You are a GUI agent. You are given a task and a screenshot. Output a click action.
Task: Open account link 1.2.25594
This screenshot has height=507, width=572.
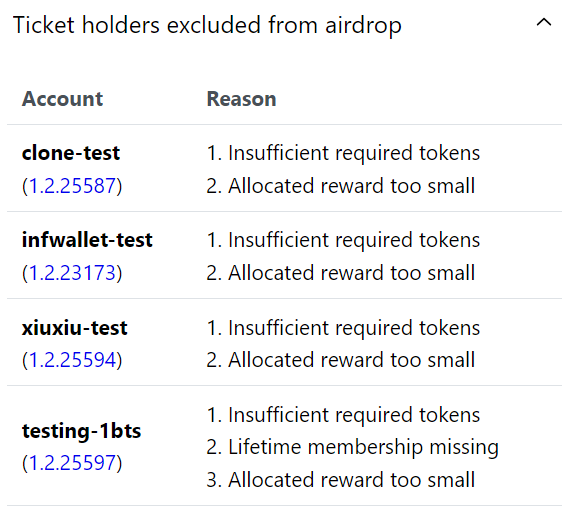click(x=72, y=360)
